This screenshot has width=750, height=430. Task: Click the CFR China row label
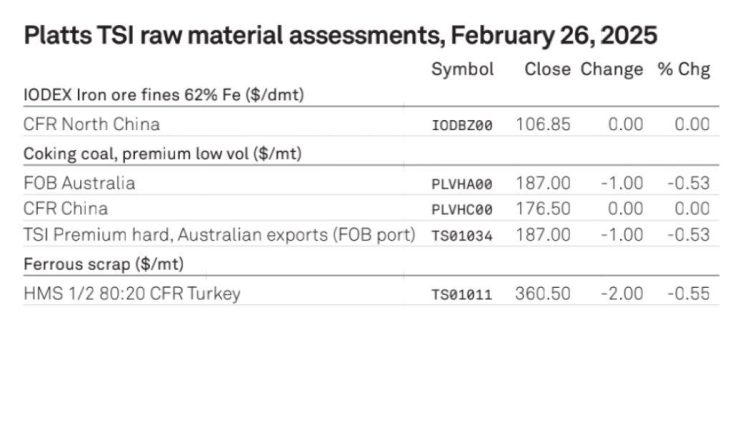[x=66, y=209]
